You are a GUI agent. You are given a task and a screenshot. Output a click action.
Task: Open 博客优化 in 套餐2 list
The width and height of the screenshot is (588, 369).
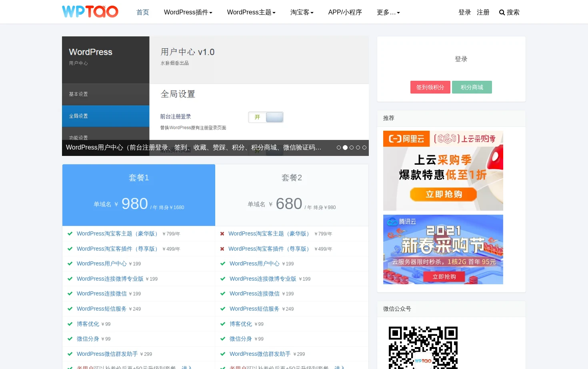(241, 324)
